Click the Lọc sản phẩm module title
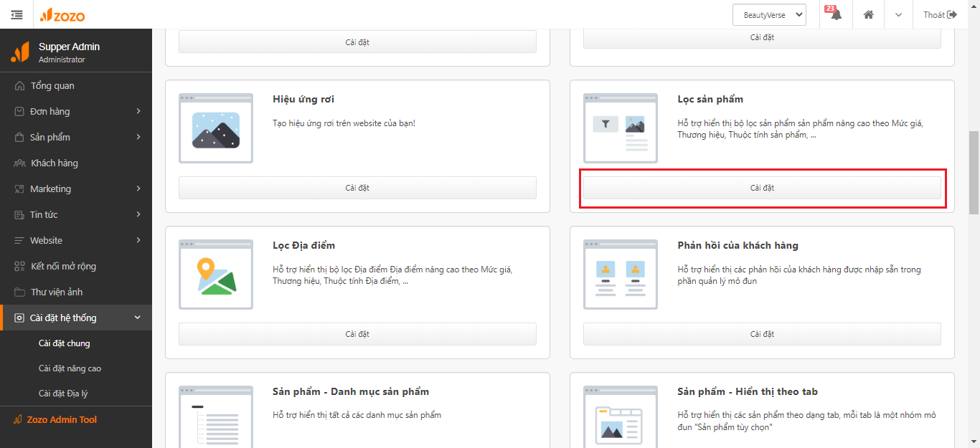980x448 pixels. click(x=710, y=99)
